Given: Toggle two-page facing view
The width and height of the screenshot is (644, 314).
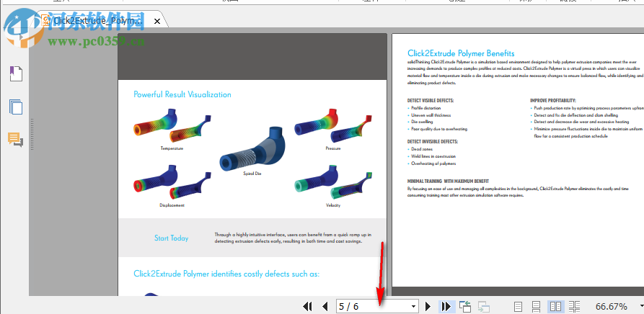Looking at the screenshot, I should click(556, 306).
